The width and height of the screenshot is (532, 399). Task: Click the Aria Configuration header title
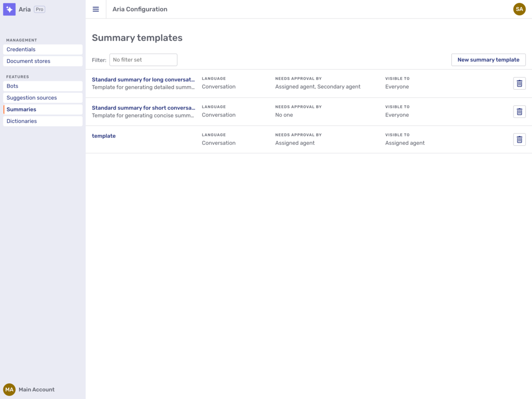pyautogui.click(x=140, y=9)
